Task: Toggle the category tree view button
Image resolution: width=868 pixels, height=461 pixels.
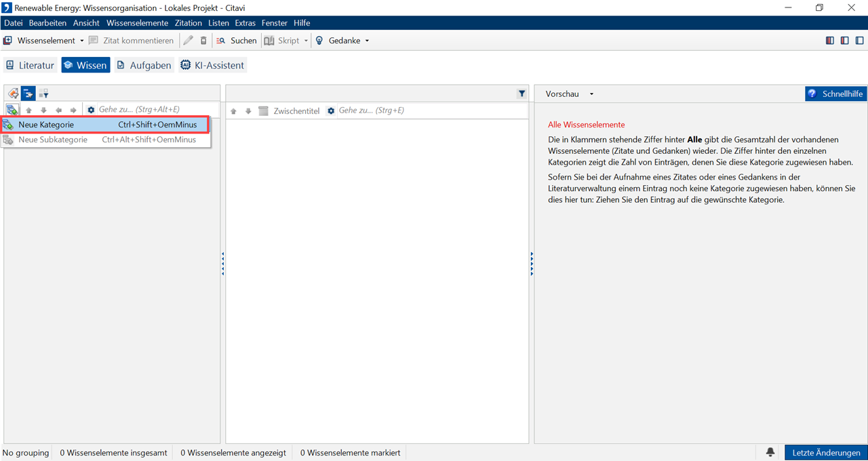Action: (x=28, y=94)
